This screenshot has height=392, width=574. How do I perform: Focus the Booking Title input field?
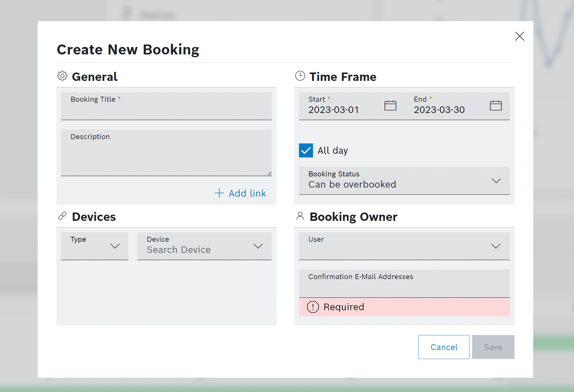coord(166,109)
